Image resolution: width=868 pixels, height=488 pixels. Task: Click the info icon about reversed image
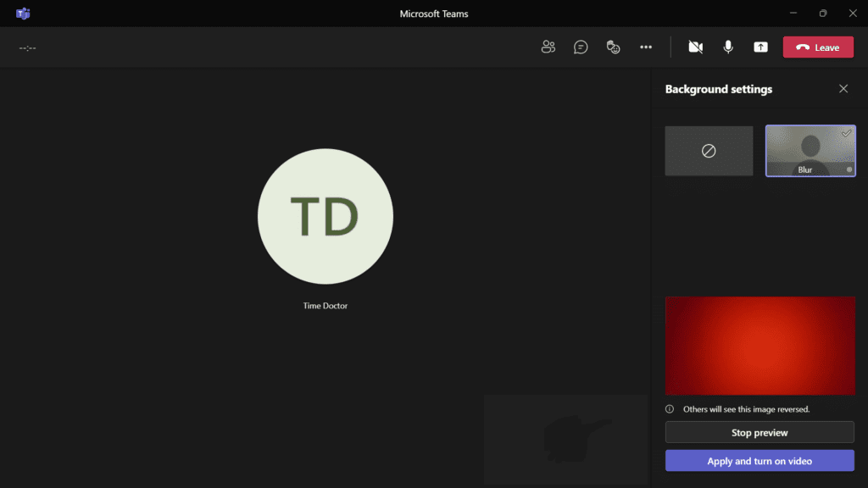click(x=670, y=408)
